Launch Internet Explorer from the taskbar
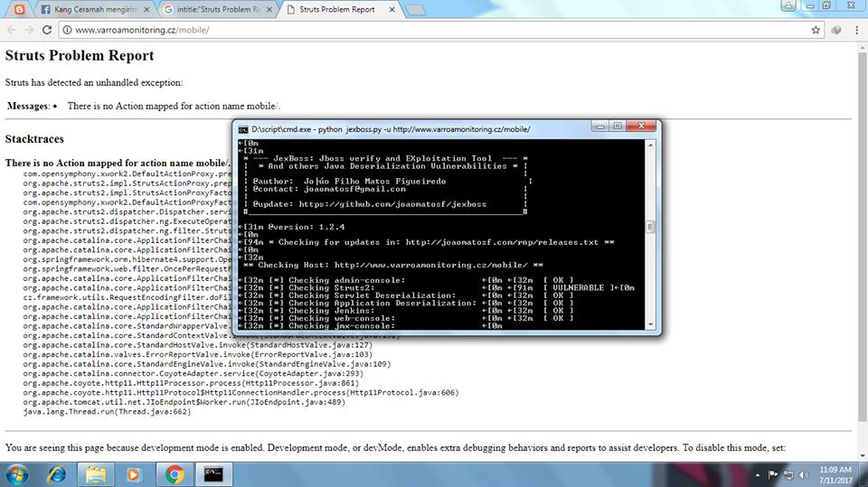Viewport: 868px width, 487px height. (56, 475)
